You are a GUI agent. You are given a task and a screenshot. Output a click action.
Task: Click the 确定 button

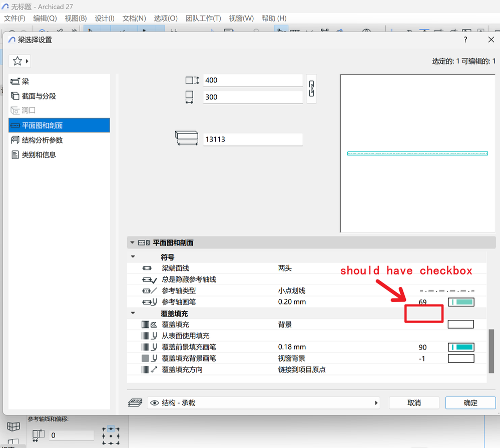(470, 403)
